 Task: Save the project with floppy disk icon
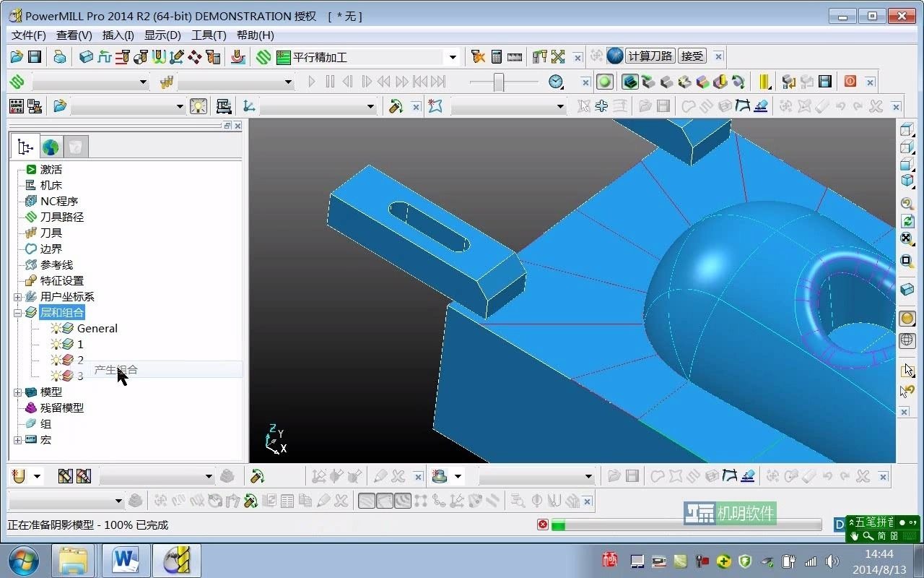click(34, 57)
